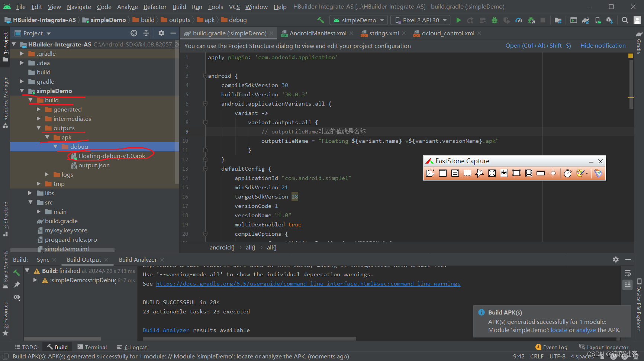Expand the logs folder

pyautogui.click(x=47, y=174)
